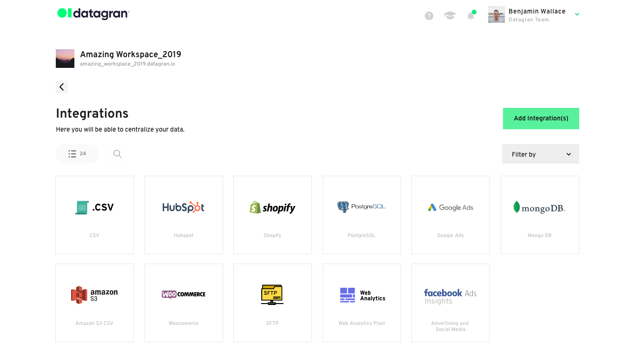635x364 pixels.
Task: Click the Advertising and Social Media caption
Action: click(x=450, y=326)
